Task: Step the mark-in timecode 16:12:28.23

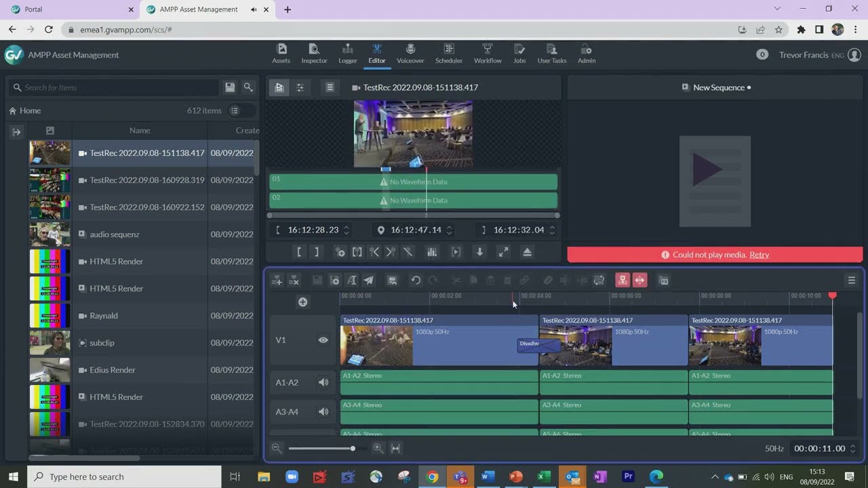Action: [x=347, y=230]
